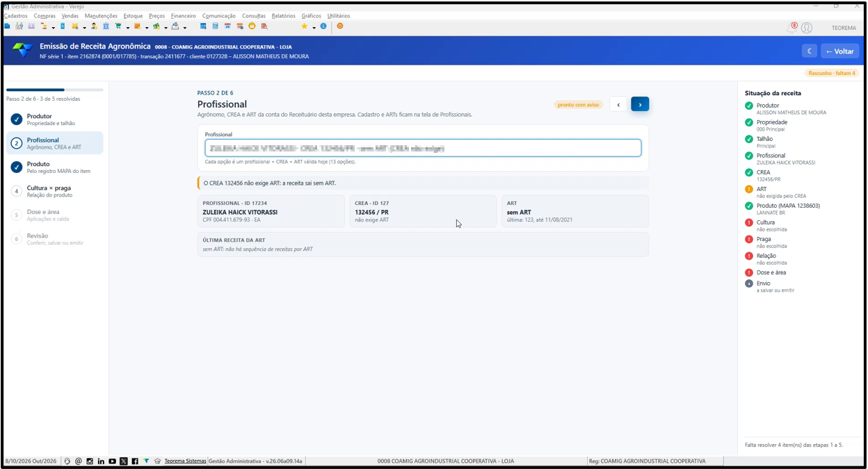This screenshot has height=469, width=868.
Task: Open the dropdown arrow beside the cart icon
Action: 128,28
